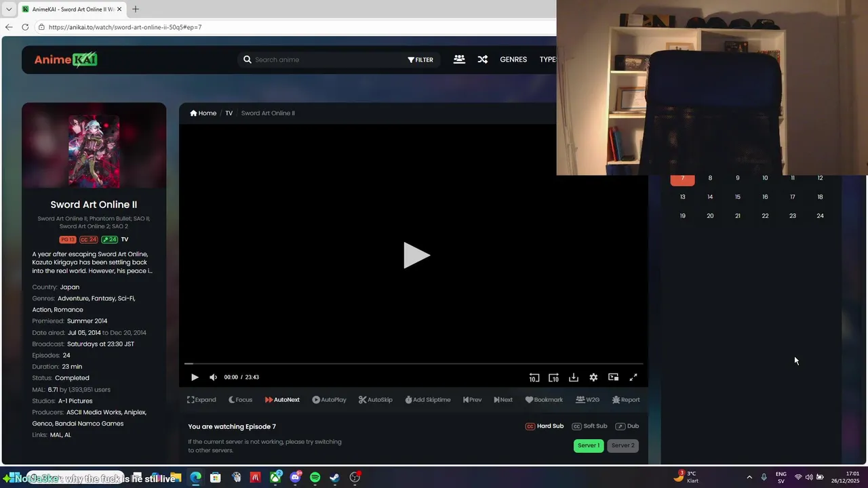The height and width of the screenshot is (488, 868).
Task: Open the AL external link
Action: (x=68, y=435)
